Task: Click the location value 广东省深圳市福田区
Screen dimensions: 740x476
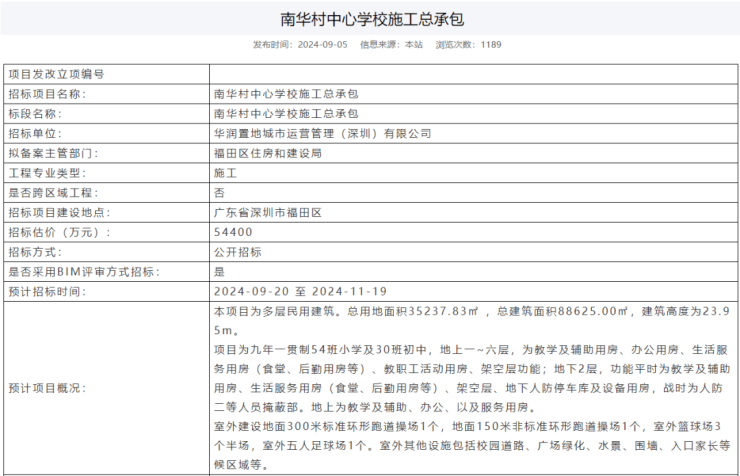Action: 268,212
